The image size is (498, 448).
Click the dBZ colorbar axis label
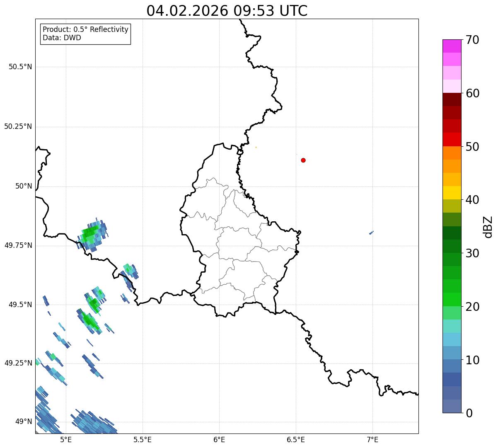(x=488, y=227)
